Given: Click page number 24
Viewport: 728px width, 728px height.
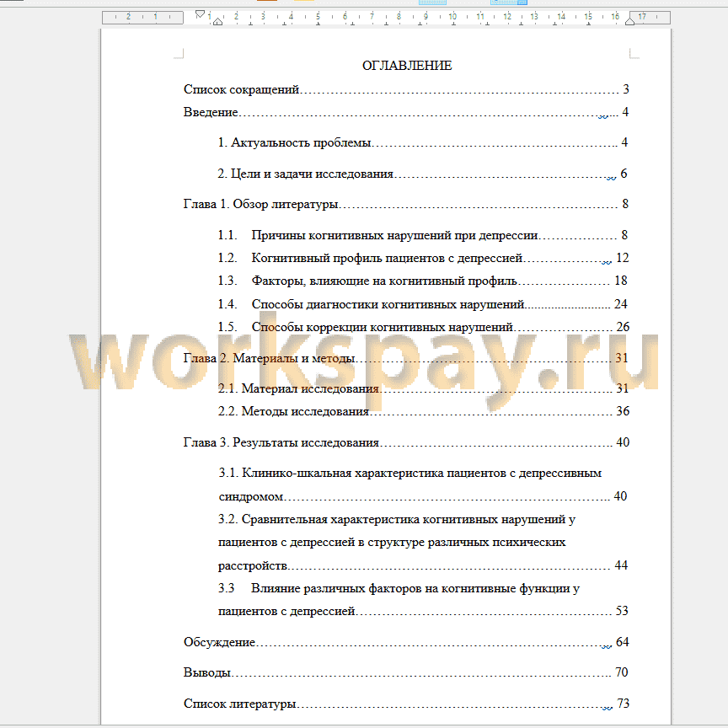Looking at the screenshot, I should tap(621, 303).
